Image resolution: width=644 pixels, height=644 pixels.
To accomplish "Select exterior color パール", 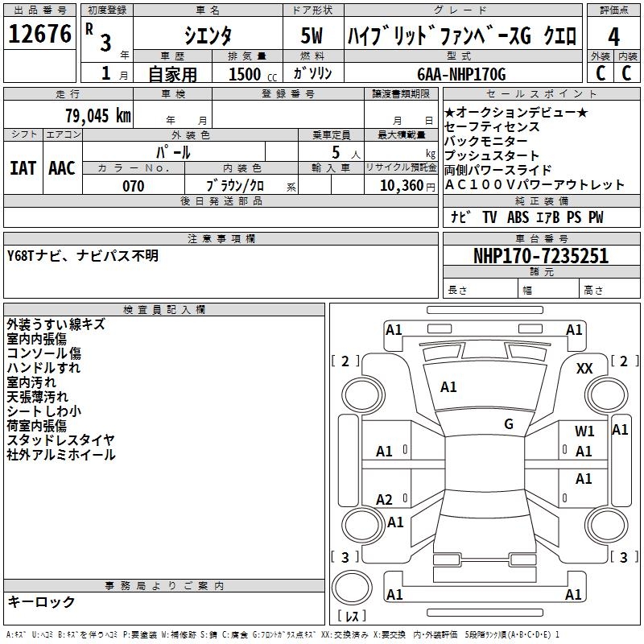I will tap(173, 152).
